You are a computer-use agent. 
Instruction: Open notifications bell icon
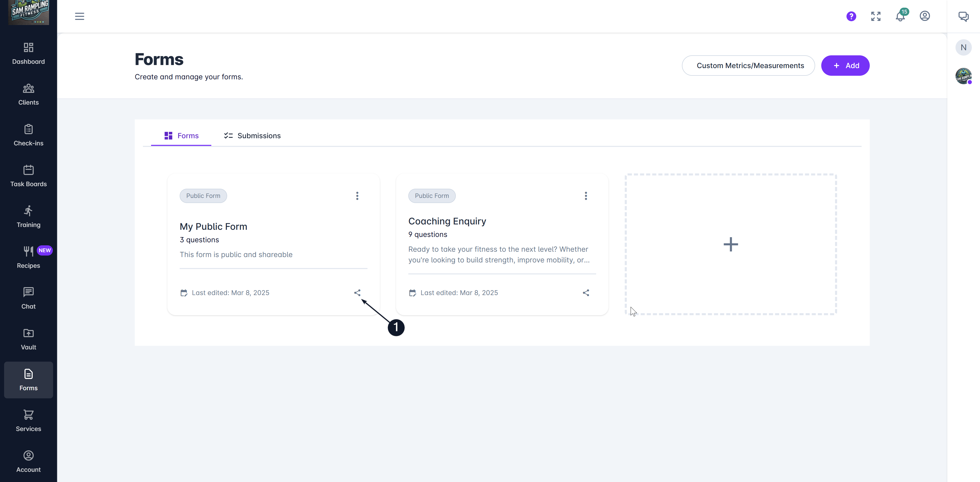tap(900, 16)
